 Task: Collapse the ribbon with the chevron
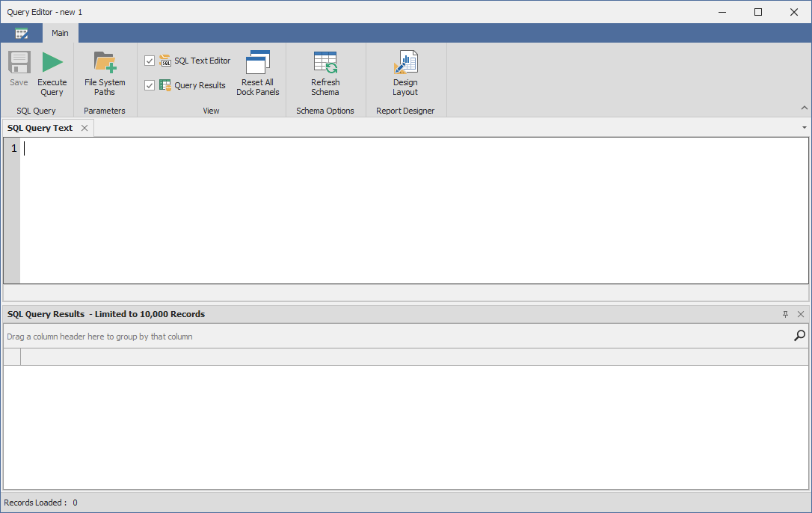tap(804, 107)
